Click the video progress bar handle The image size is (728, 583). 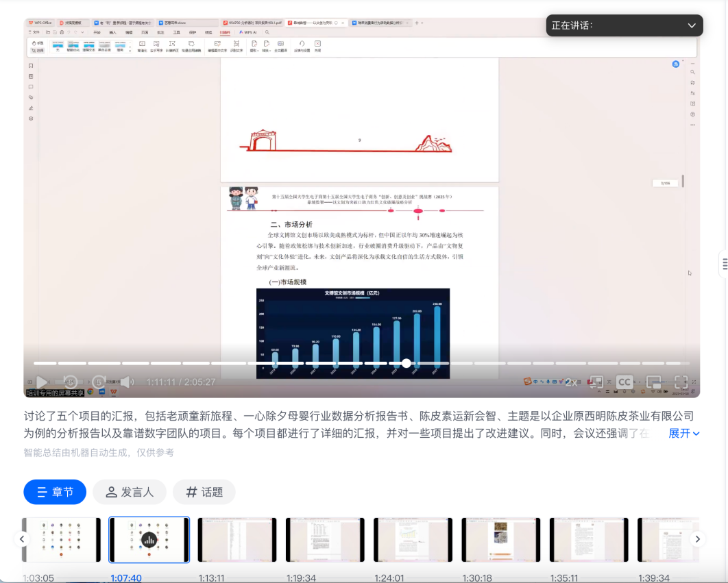tap(407, 363)
